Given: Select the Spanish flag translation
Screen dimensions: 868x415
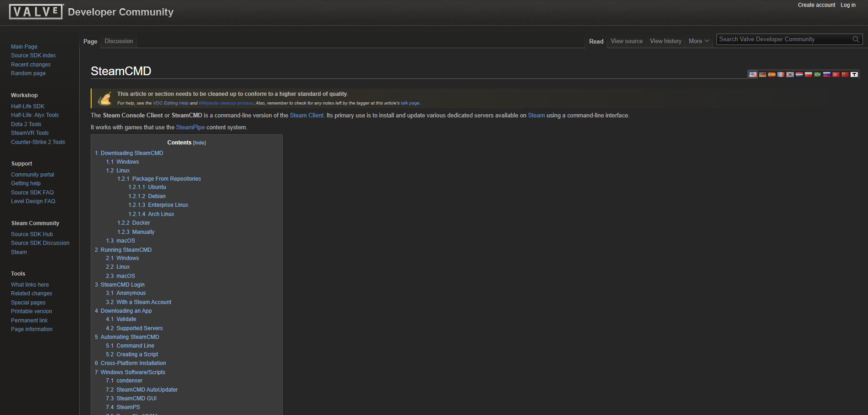Looking at the screenshot, I should [772, 74].
